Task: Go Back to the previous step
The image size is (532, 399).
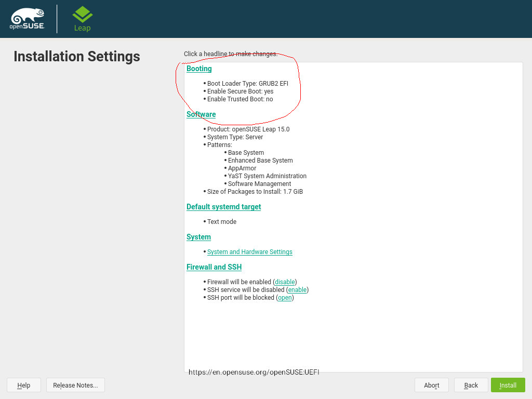Action: pos(471,385)
